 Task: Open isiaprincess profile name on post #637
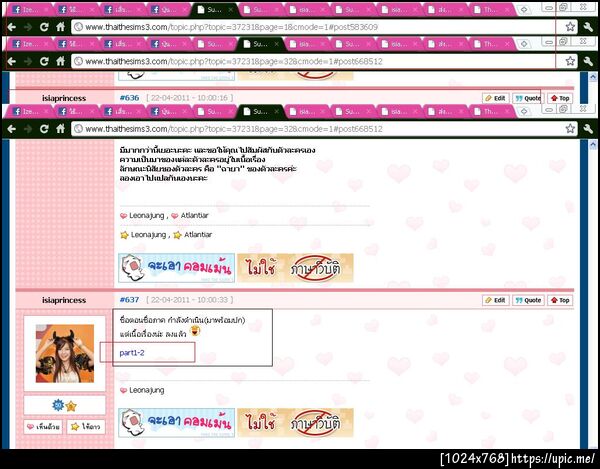(x=64, y=300)
